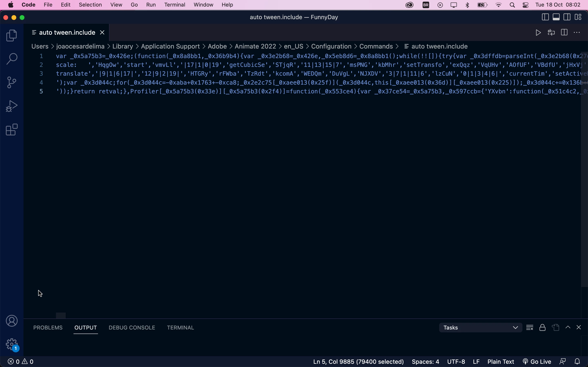Click the Accounts icon in activity bar

pyautogui.click(x=11, y=321)
